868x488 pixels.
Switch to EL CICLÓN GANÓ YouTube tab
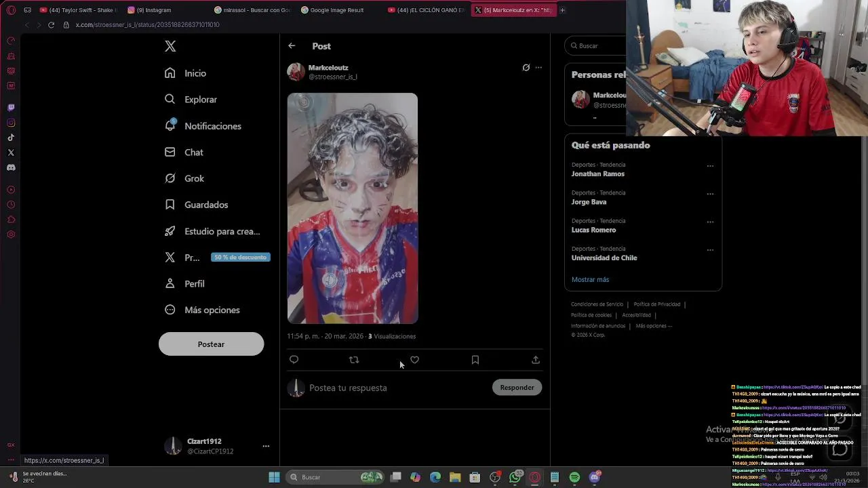427,10
